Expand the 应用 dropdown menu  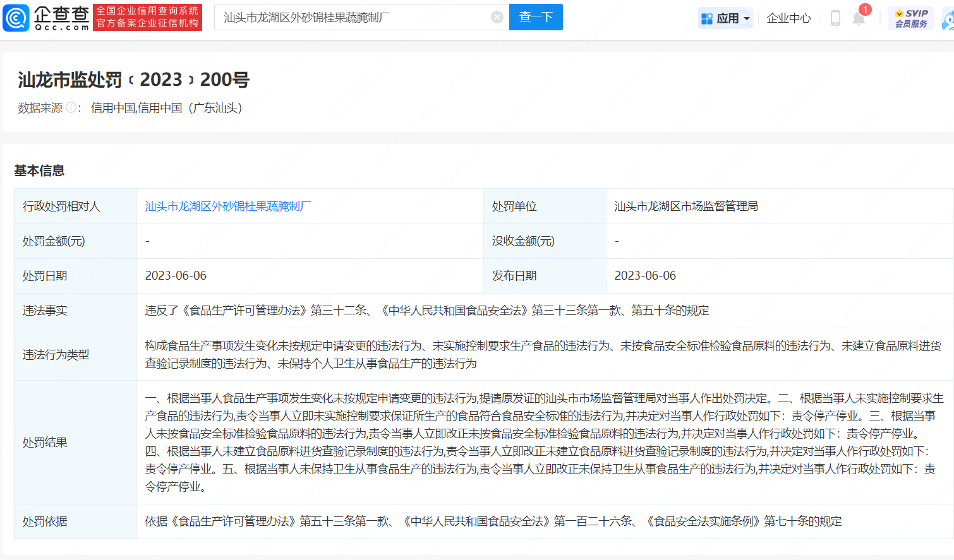726,18
